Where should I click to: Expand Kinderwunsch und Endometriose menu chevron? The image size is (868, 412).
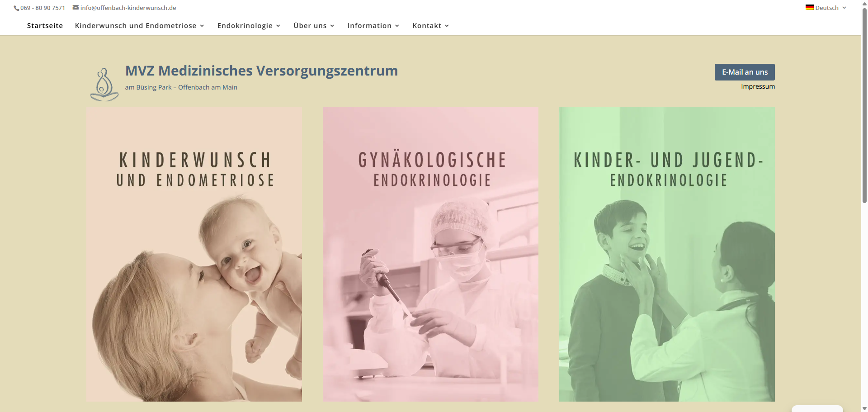[202, 26]
